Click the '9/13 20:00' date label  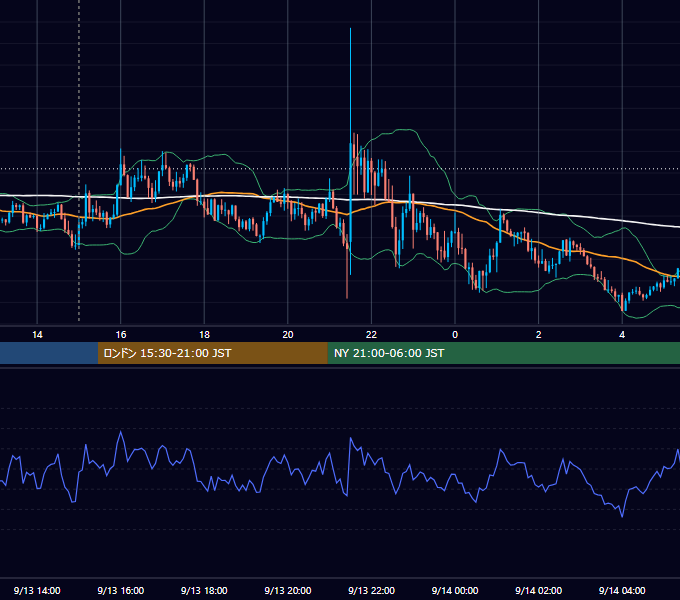(x=288, y=590)
